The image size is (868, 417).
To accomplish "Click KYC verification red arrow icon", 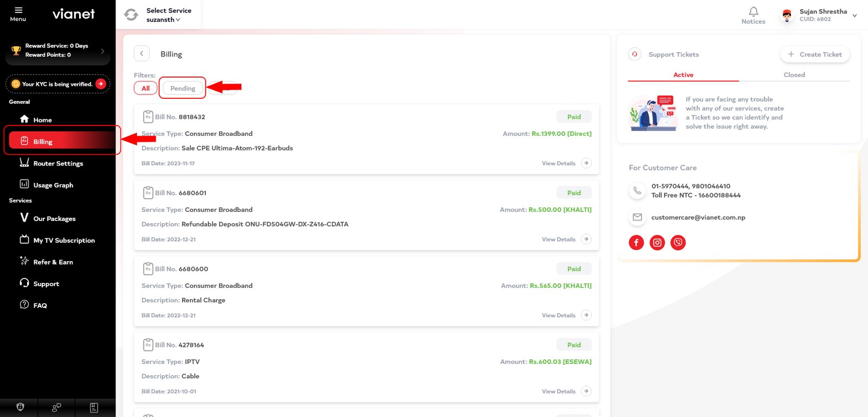I will [x=100, y=84].
